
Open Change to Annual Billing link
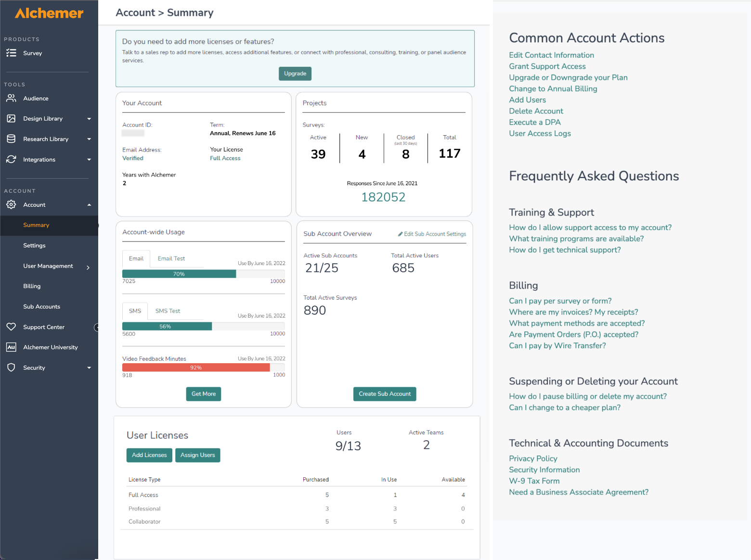click(x=553, y=89)
